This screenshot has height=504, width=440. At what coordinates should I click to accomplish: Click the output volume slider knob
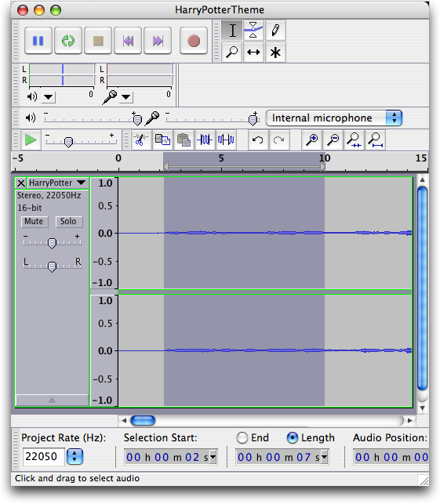tap(137, 120)
